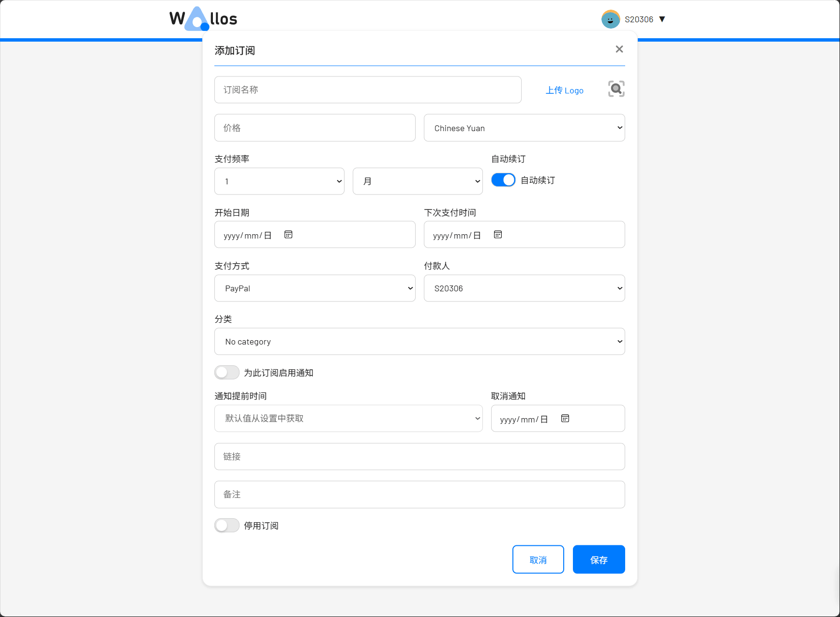
Task: Click the user avatar image
Action: [x=610, y=19]
